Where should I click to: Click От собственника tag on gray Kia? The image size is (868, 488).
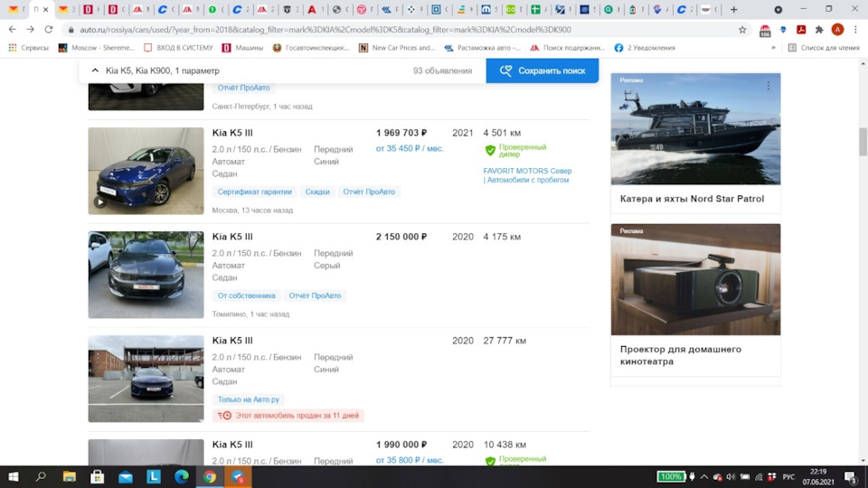[x=246, y=296]
